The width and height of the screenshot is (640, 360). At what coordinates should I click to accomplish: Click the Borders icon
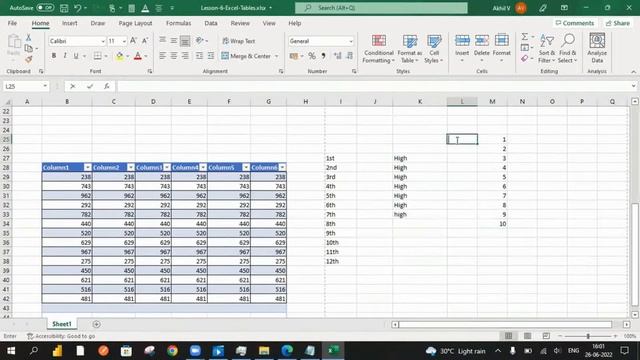(97, 56)
